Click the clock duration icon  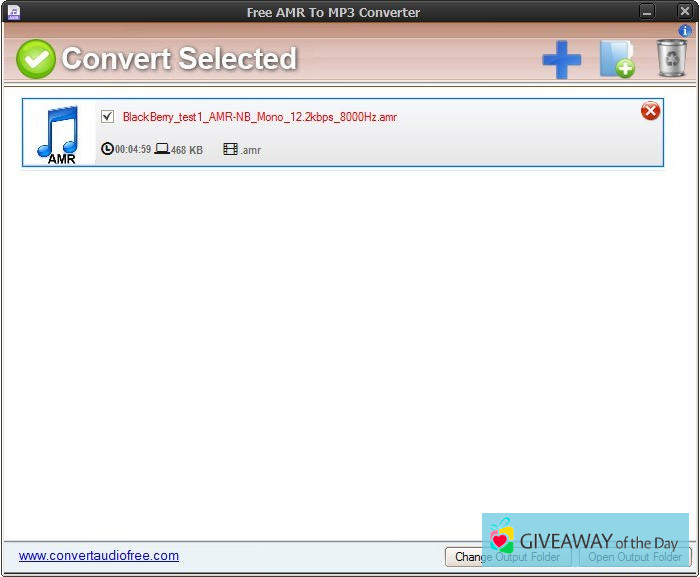tap(108, 149)
